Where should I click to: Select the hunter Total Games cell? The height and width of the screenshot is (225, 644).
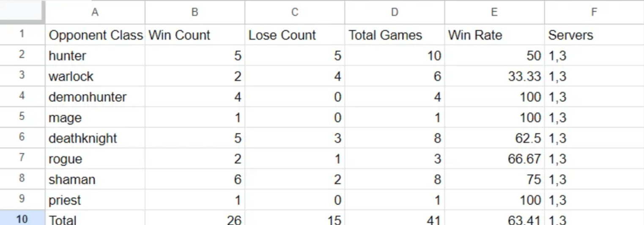394,56
